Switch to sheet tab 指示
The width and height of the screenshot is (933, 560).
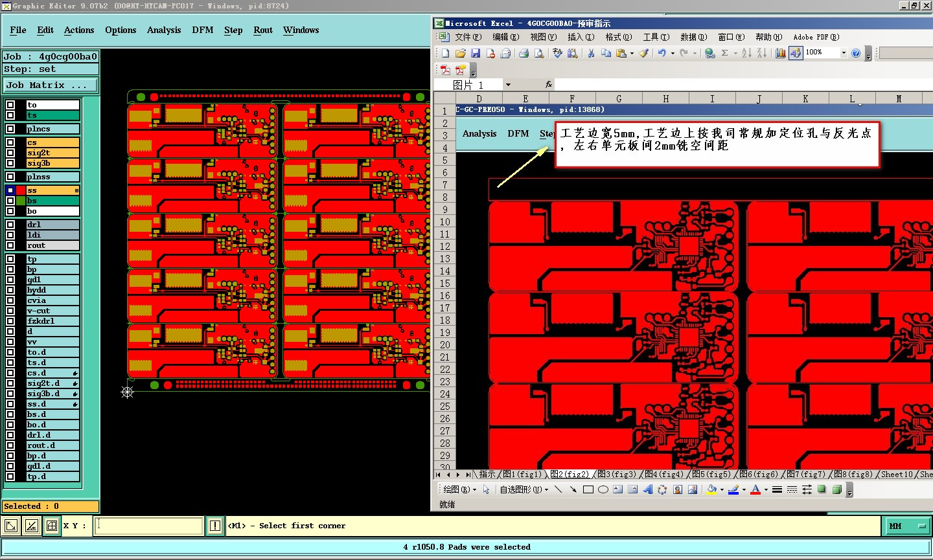(487, 475)
